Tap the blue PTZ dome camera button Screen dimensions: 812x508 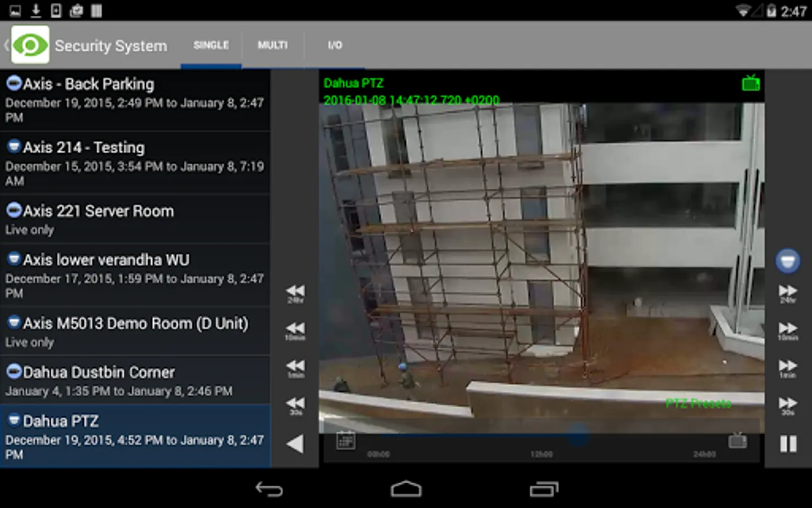pos(787,261)
